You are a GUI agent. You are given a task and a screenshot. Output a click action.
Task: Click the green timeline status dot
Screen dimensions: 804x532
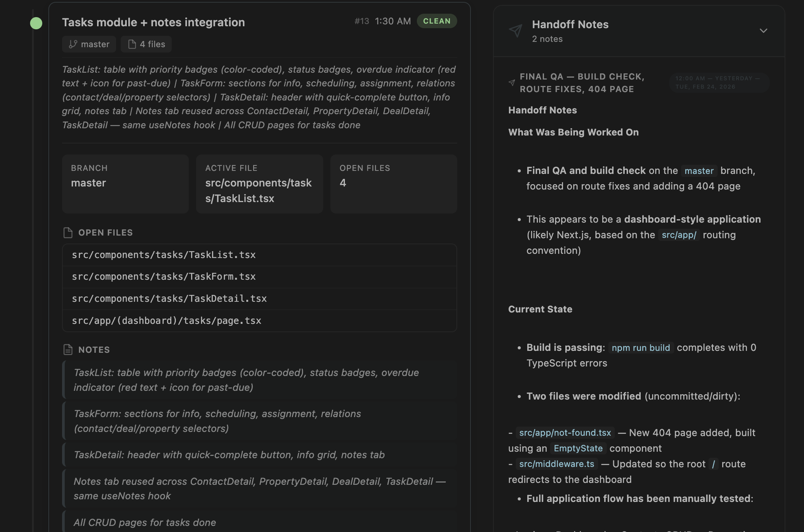[x=36, y=23]
